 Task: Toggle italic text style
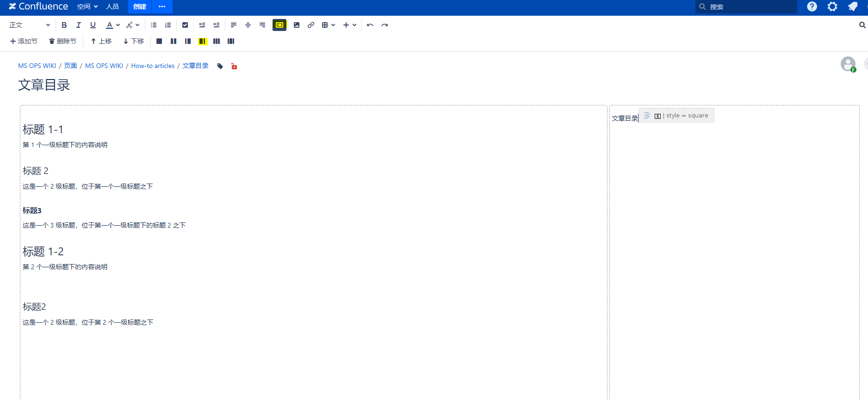pyautogui.click(x=79, y=25)
